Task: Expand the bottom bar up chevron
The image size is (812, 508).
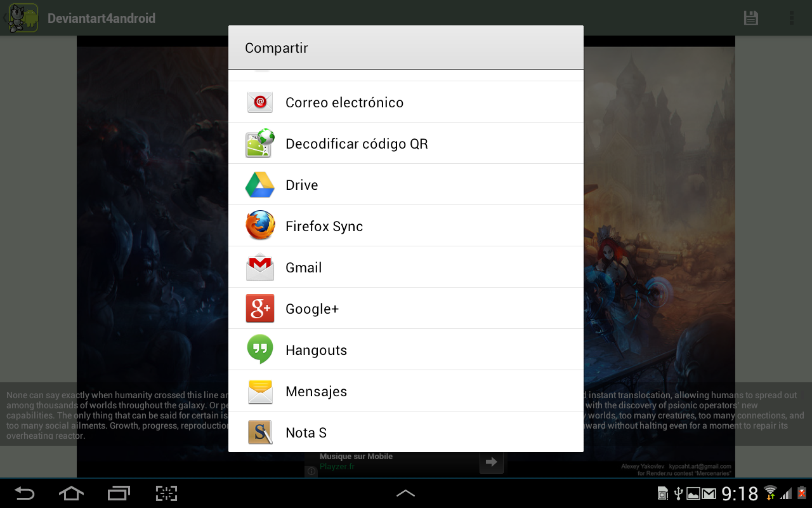Action: pos(405,493)
